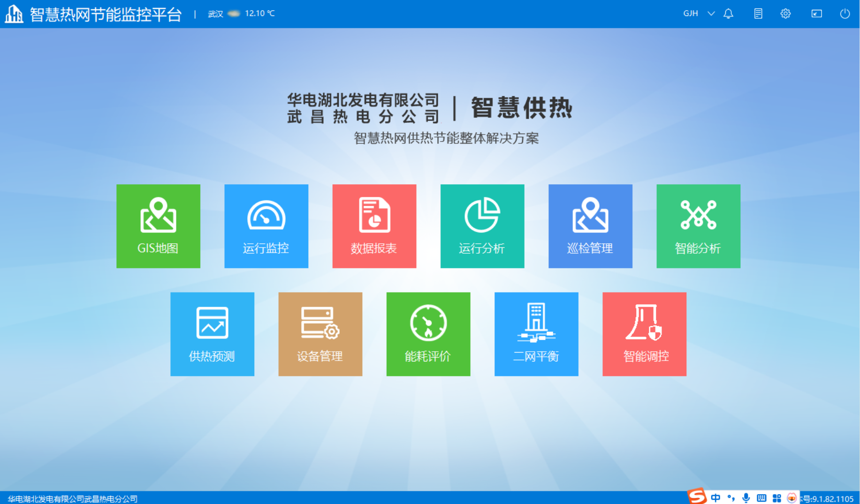The width and height of the screenshot is (860, 504).
Task: Toggle Chinese/English input mode
Action: click(x=715, y=498)
